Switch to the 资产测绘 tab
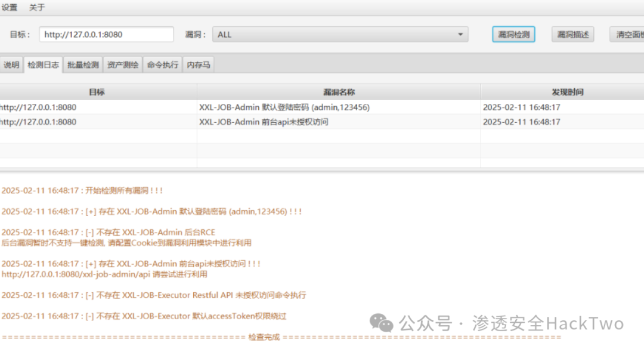Screen dimensions: 644x349 [123, 64]
